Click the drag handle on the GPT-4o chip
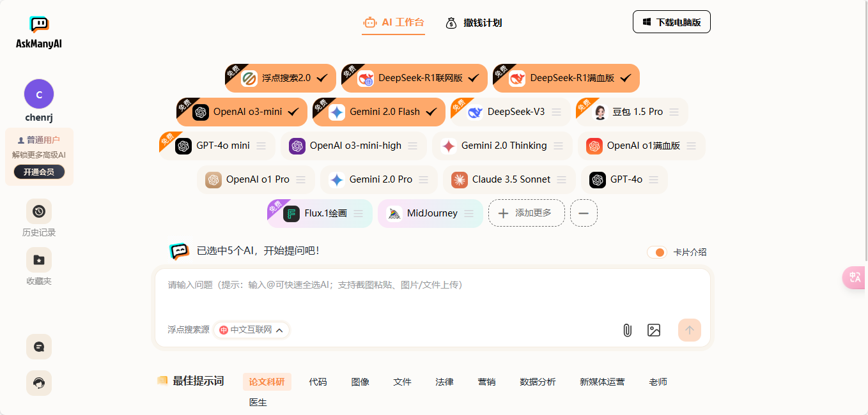868x415 pixels. click(x=653, y=179)
